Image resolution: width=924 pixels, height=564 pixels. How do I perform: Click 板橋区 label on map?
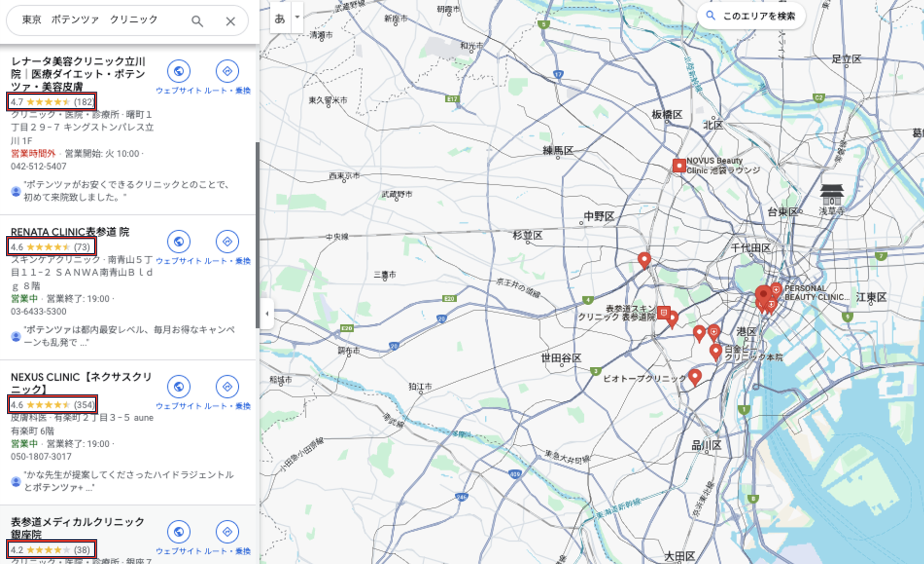point(667,114)
